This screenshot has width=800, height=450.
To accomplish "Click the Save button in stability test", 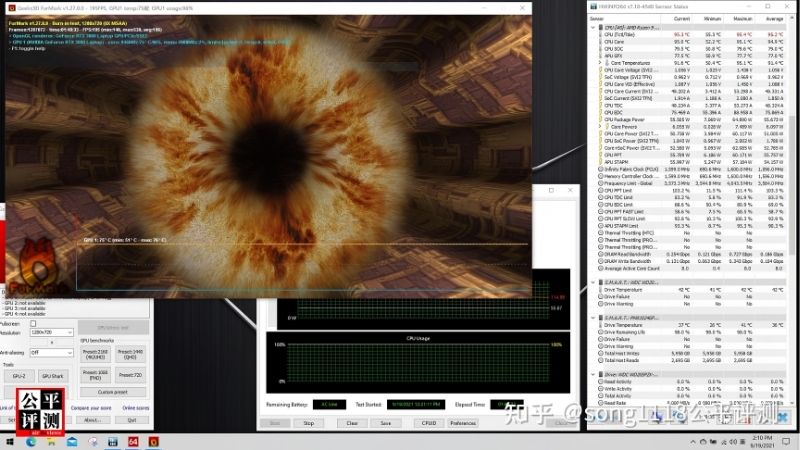I will [386, 423].
